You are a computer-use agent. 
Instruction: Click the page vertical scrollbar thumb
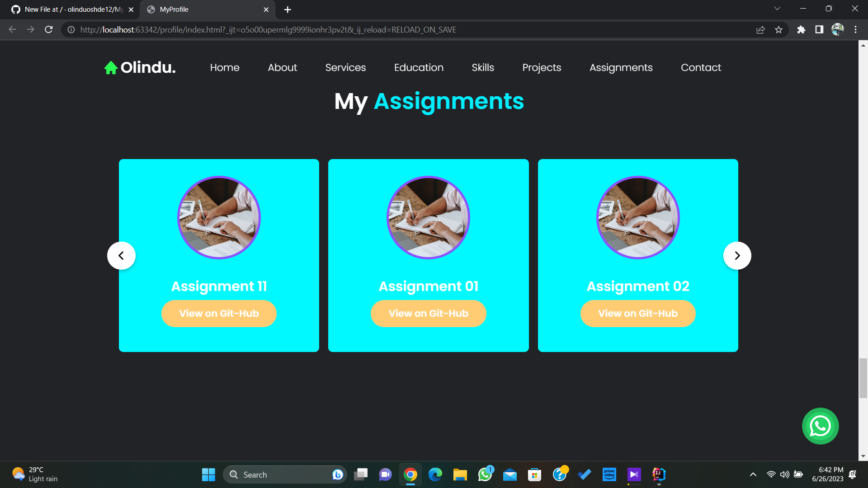863,378
